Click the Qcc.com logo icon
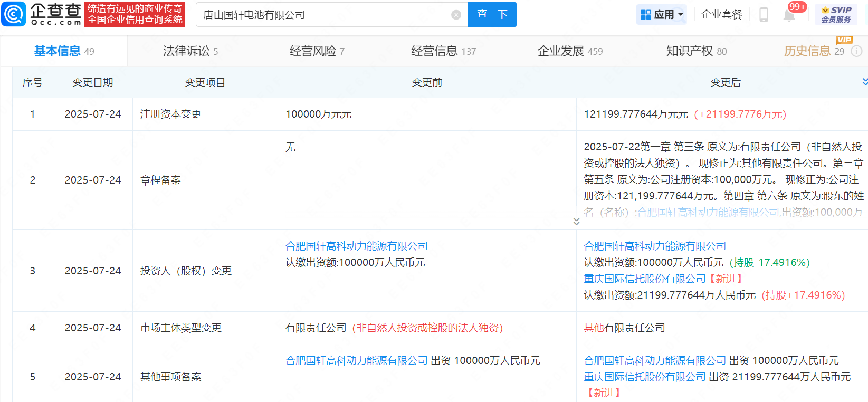This screenshot has height=402, width=868. [14, 14]
